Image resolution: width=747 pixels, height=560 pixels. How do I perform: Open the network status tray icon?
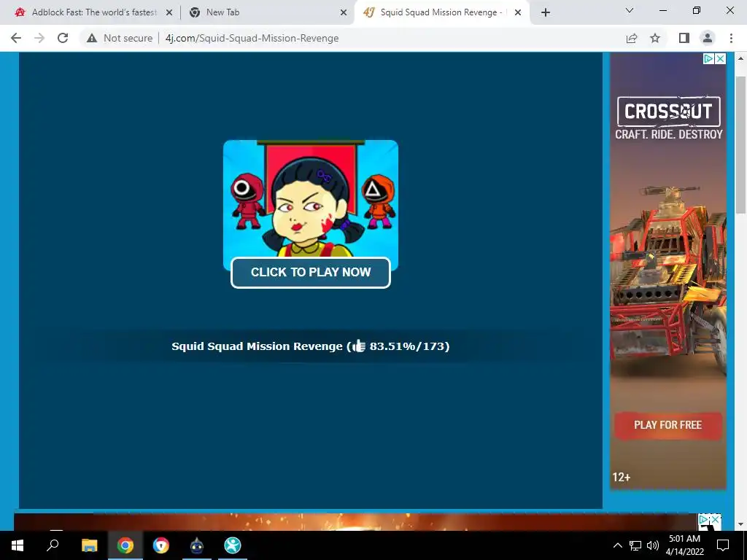635,545
